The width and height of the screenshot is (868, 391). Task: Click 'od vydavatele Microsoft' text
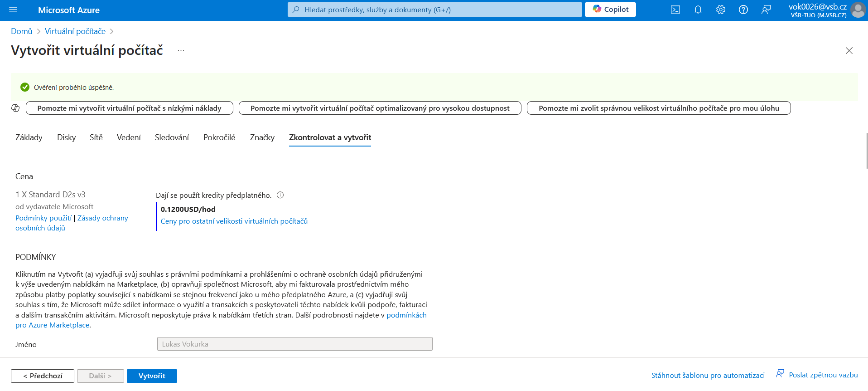click(x=54, y=207)
